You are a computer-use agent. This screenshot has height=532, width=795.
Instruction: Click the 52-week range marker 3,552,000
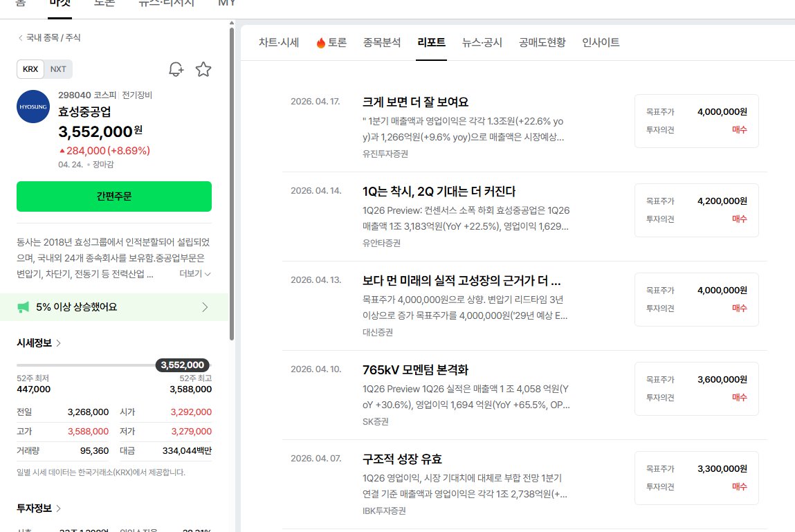pyautogui.click(x=183, y=365)
